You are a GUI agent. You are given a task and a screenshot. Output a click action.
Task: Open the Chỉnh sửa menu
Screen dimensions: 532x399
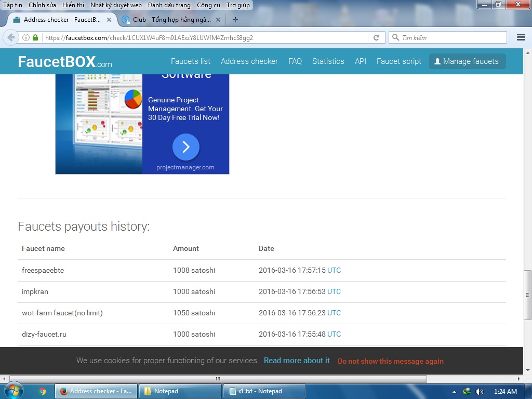point(42,5)
